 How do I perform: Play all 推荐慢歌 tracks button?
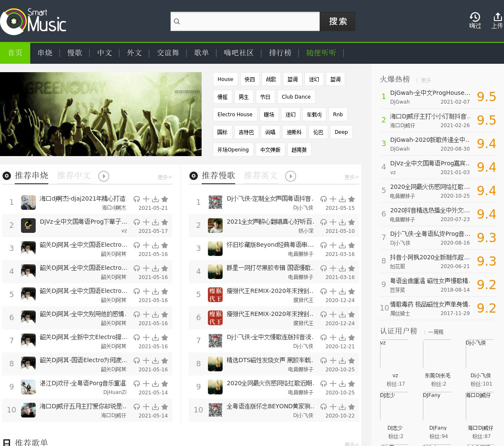tap(291, 176)
